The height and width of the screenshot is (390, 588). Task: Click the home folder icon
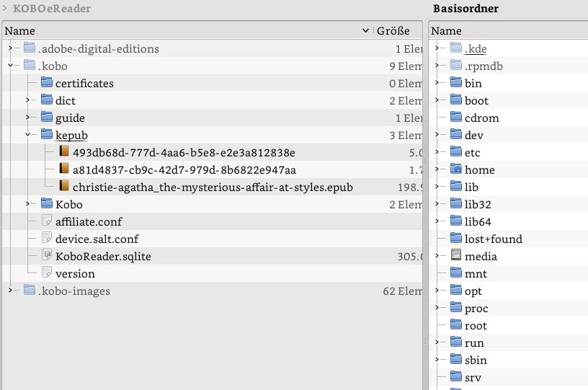pyautogui.click(x=456, y=169)
